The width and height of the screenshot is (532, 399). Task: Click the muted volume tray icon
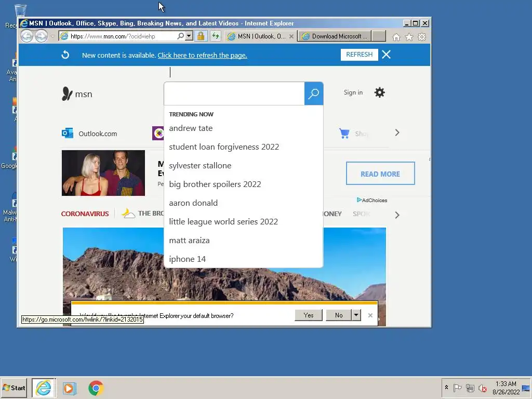482,388
